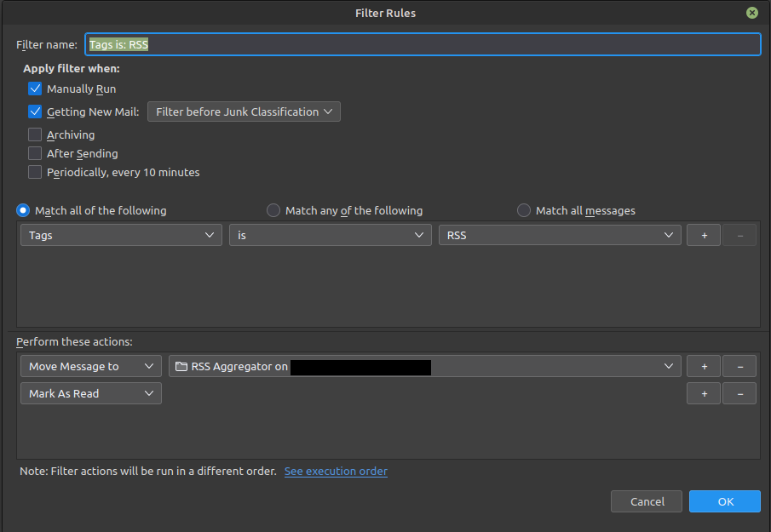Toggle Periodically, every 10 minutes checkbox

pyautogui.click(x=35, y=172)
